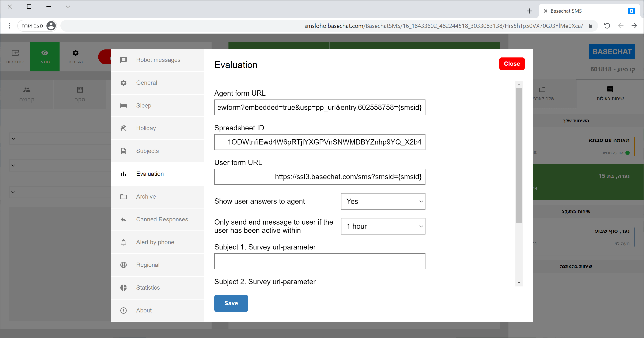Toggle the green eye view button
This screenshot has width=644, height=338.
click(x=45, y=57)
